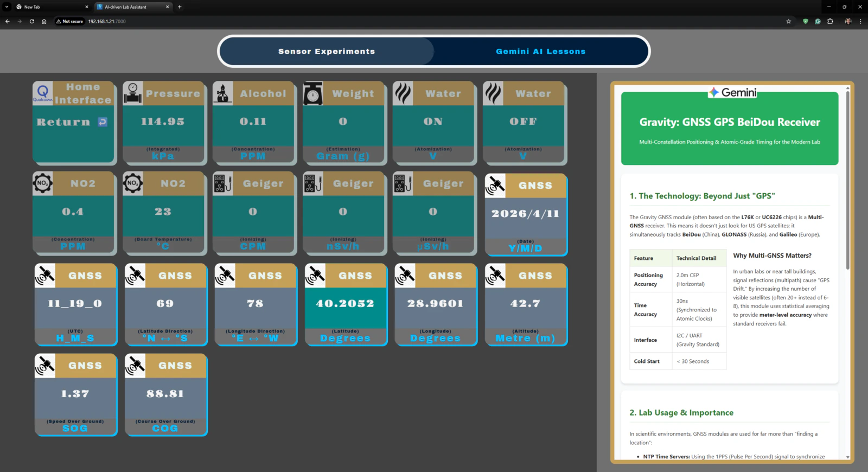Select the GNSS UTC value 11_19_0
Image resolution: width=868 pixels, height=472 pixels.
click(75, 304)
